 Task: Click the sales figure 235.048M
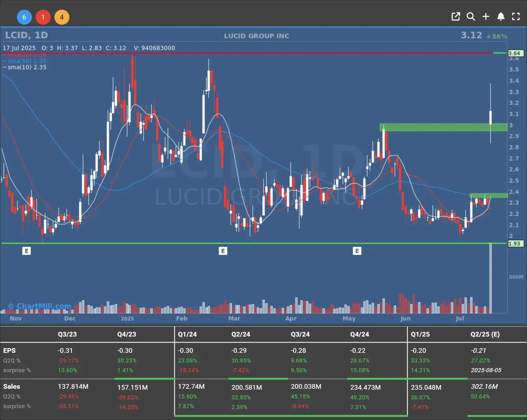426,387
